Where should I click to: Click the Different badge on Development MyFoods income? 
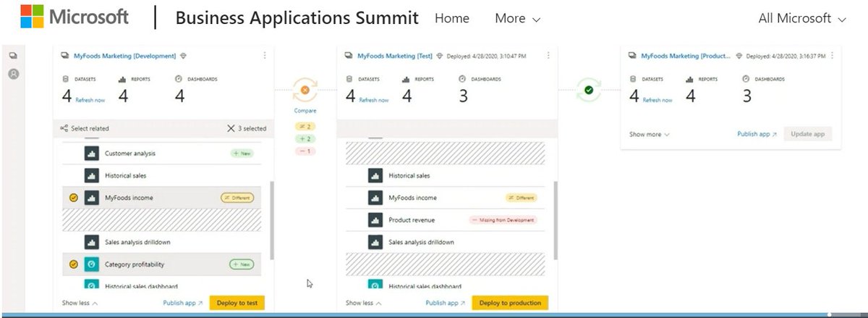pos(237,198)
